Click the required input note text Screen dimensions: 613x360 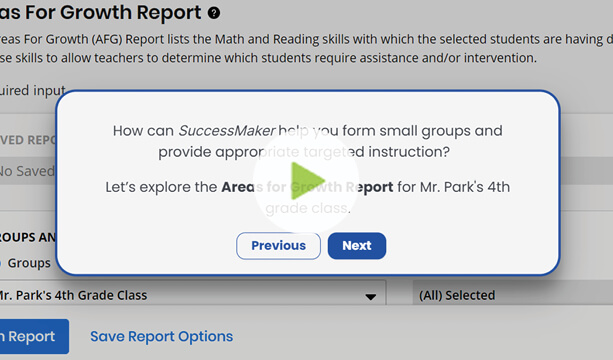[x=33, y=91]
